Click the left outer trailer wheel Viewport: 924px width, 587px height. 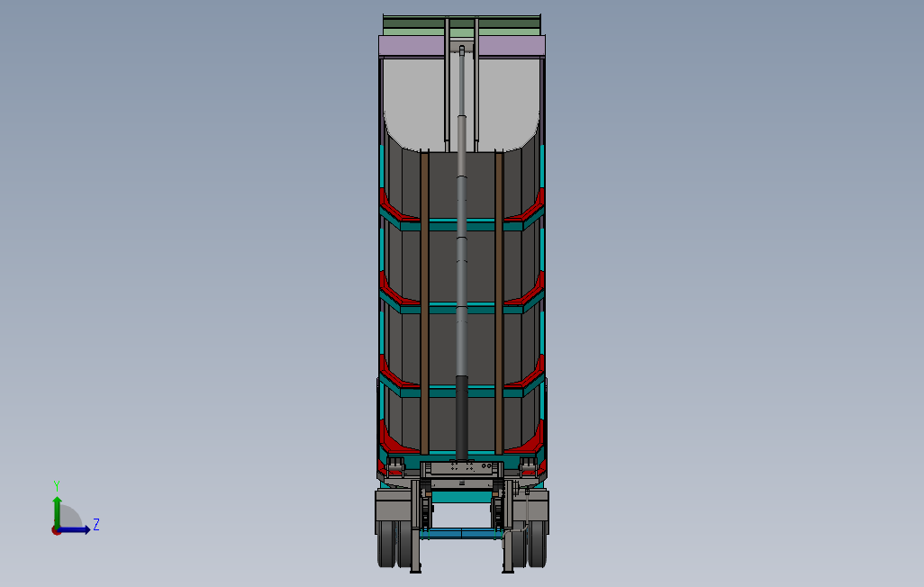click(386, 544)
